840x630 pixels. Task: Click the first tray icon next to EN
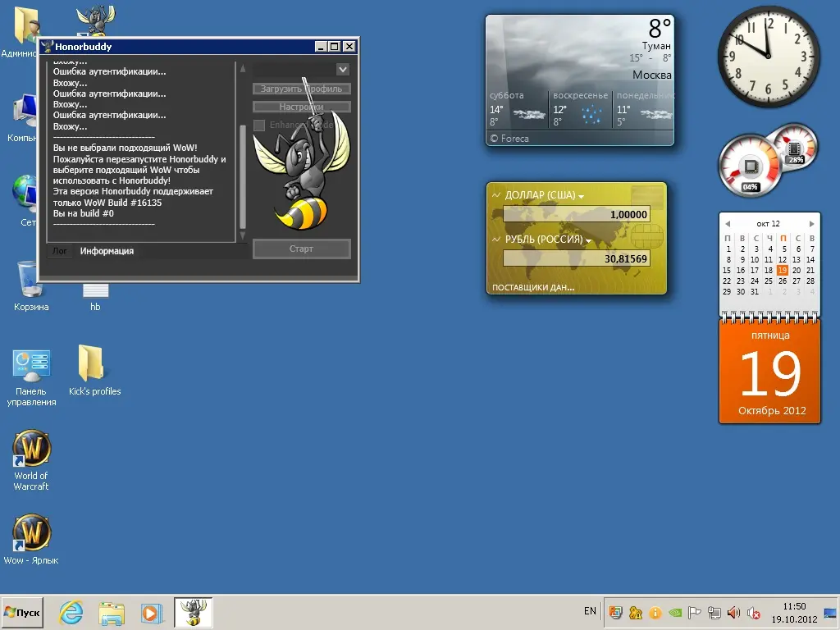click(x=616, y=612)
